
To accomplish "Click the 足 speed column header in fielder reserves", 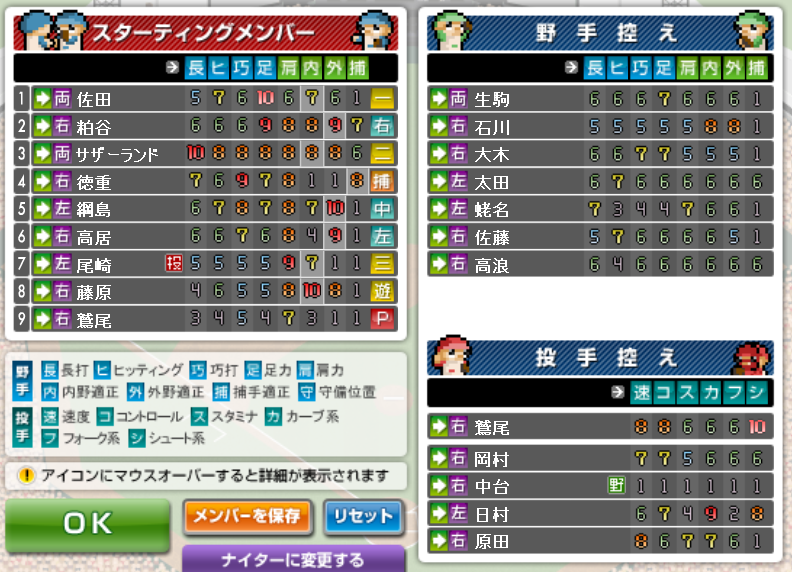I will click(x=664, y=68).
